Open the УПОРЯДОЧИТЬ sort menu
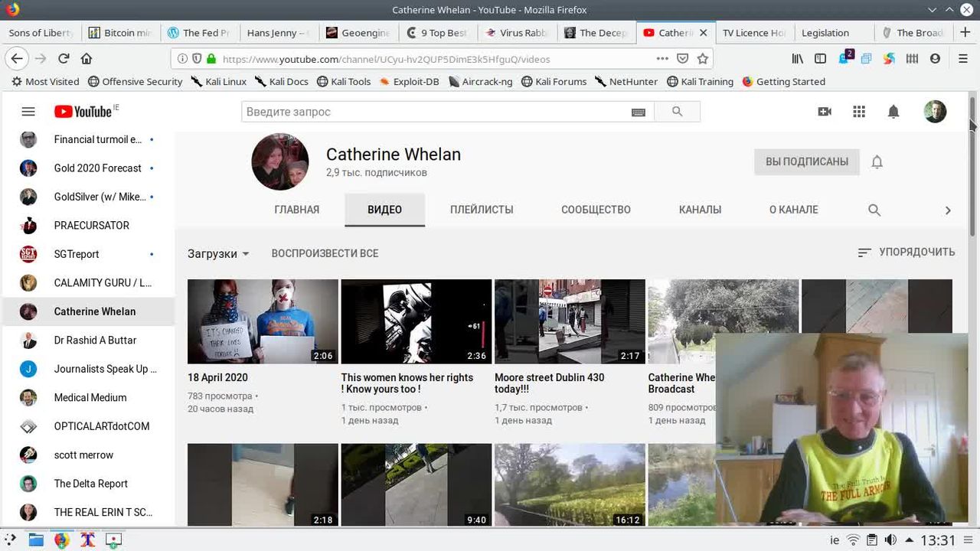The image size is (980, 551). pyautogui.click(x=906, y=252)
